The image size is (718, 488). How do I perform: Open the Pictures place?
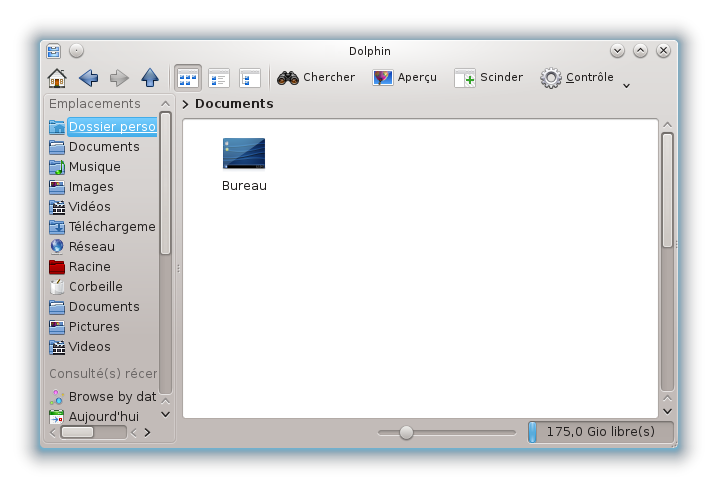pos(103,326)
